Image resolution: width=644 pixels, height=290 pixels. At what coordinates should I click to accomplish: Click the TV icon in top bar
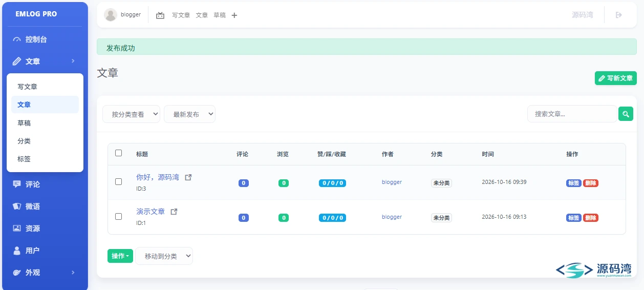[x=160, y=15]
